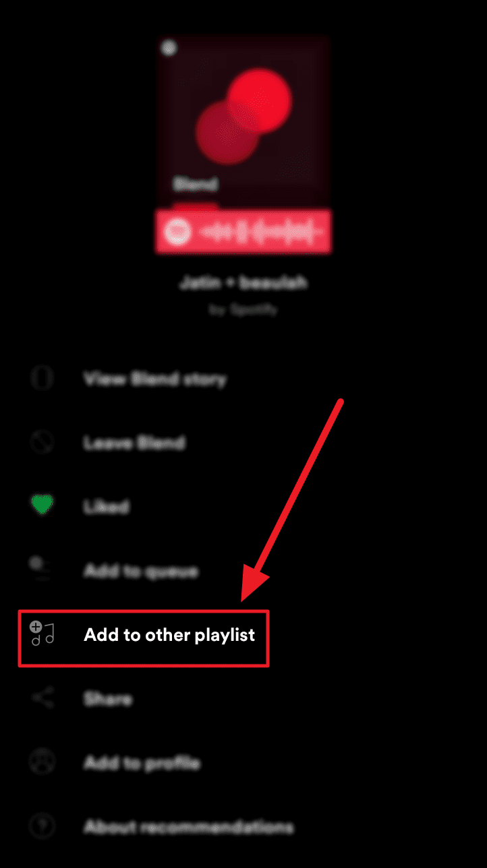Tap the Liked label text

coord(107,507)
